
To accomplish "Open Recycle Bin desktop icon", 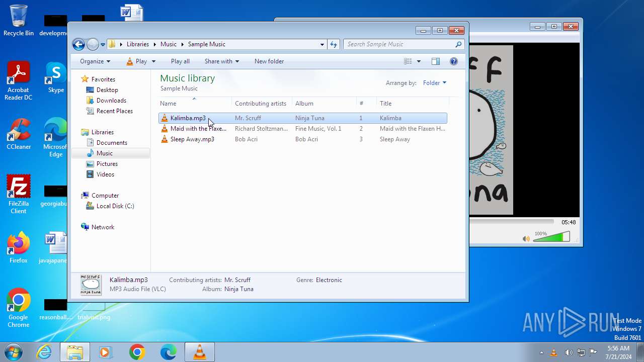I will [x=19, y=21].
